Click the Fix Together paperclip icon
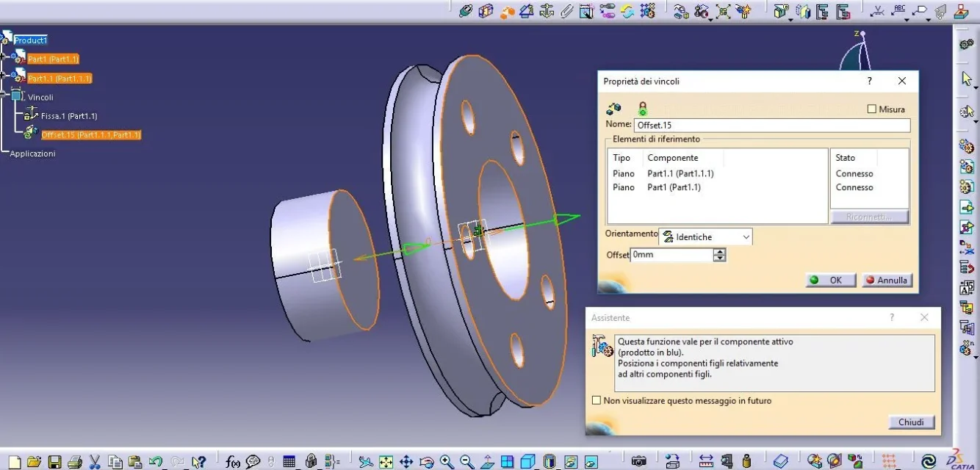The height and width of the screenshot is (470, 980). tap(566, 11)
